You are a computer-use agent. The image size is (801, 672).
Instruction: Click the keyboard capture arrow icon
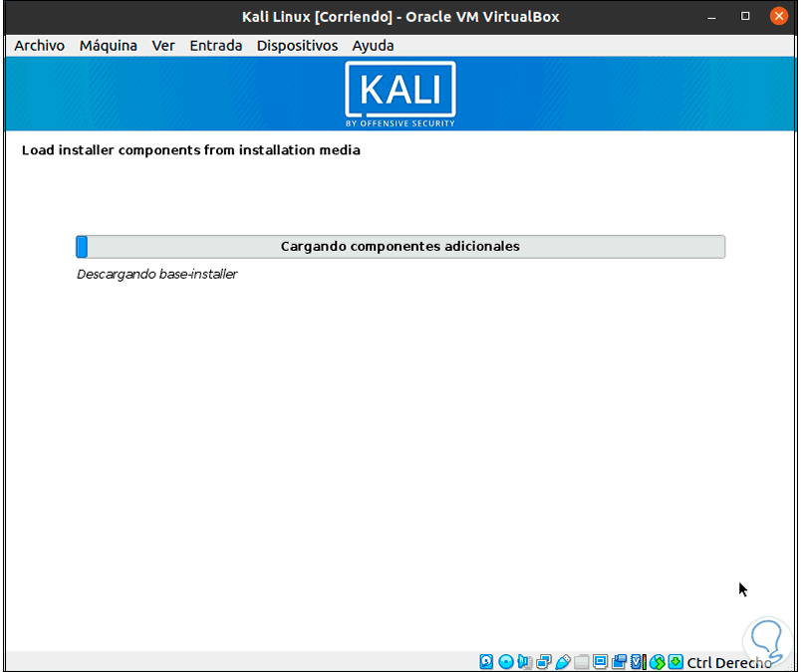tap(675, 662)
